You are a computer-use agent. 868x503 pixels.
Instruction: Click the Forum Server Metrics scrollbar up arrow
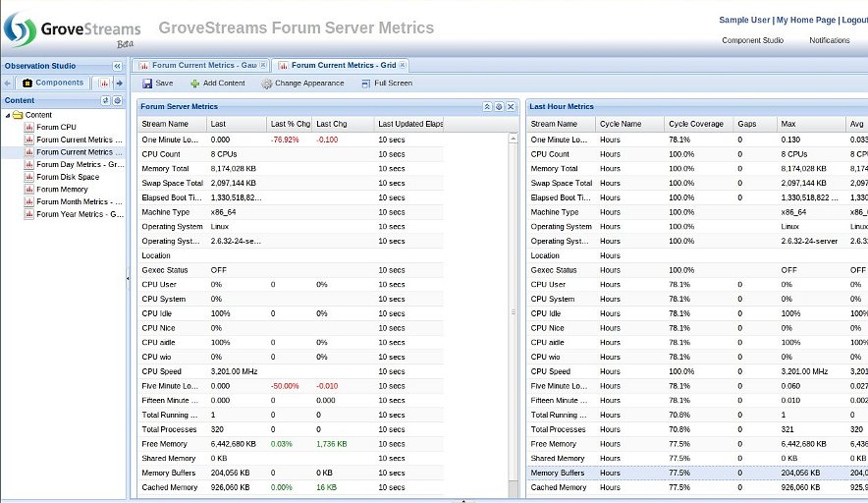pos(514,139)
